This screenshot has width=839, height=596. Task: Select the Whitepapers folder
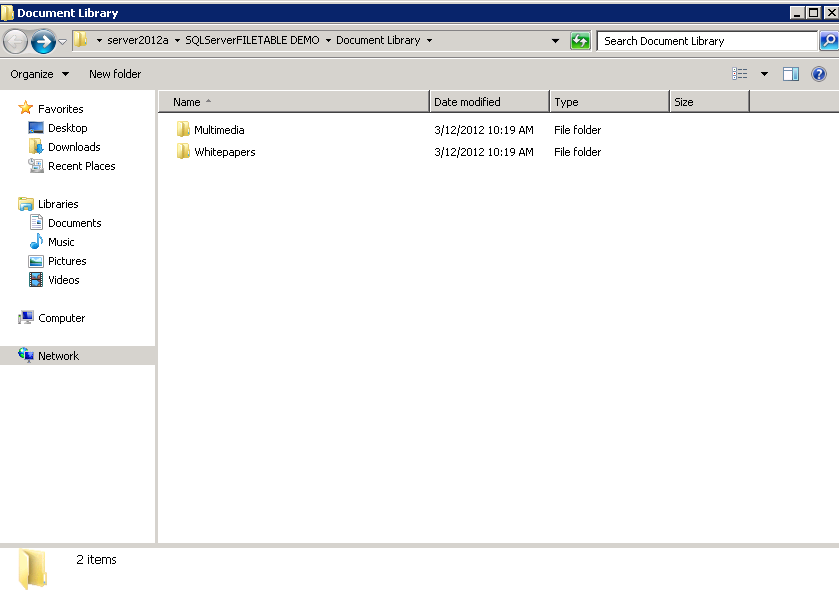point(224,152)
